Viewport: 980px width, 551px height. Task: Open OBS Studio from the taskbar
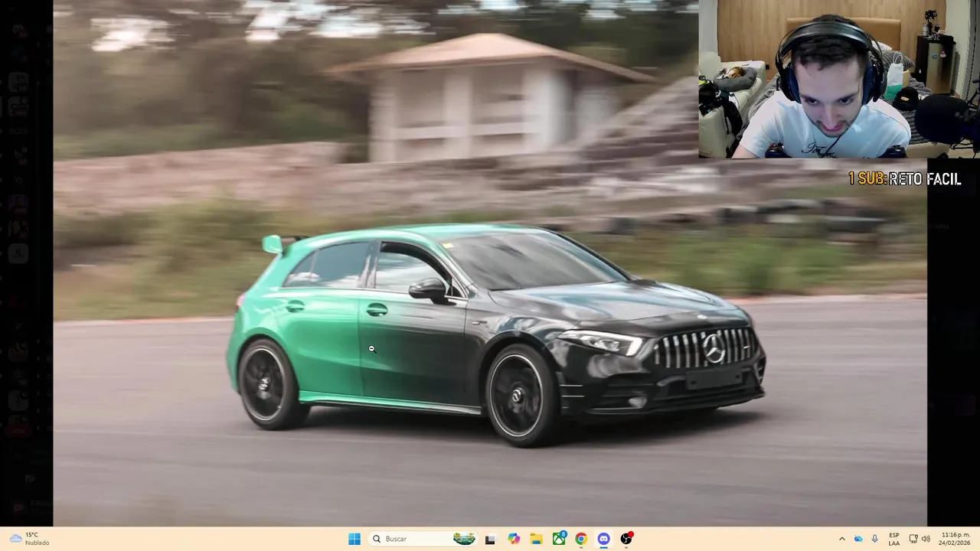[x=626, y=539]
